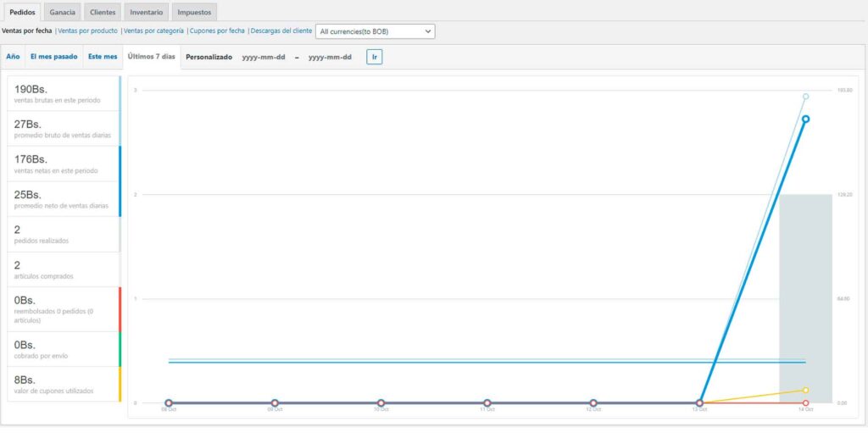Click the grey orders bar for 14 Oct
868x444 pixels.
click(805, 298)
